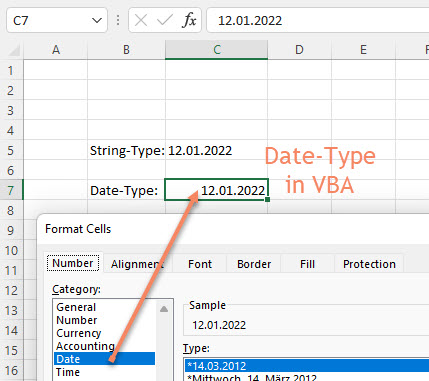Screen dimensions: 429x381
Task: Switch to Alignment tab
Action: (x=137, y=264)
